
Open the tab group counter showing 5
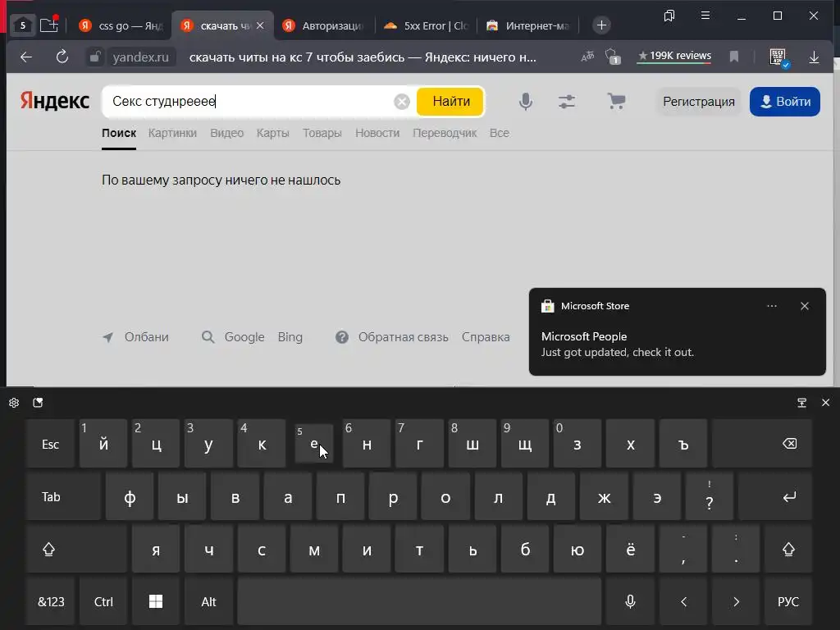(22, 25)
